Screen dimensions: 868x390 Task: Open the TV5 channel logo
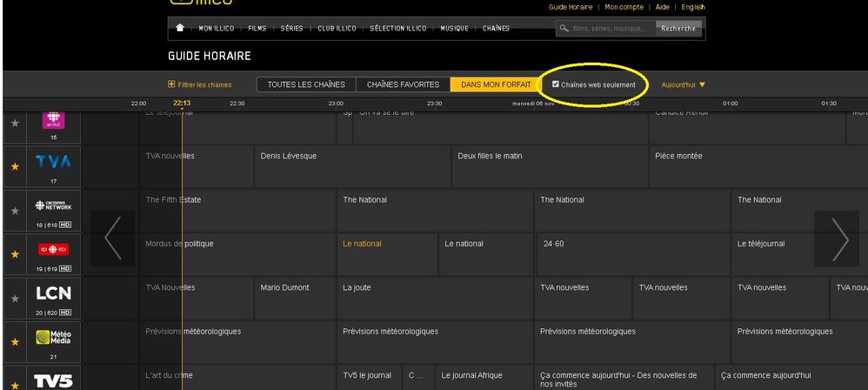[x=53, y=380]
